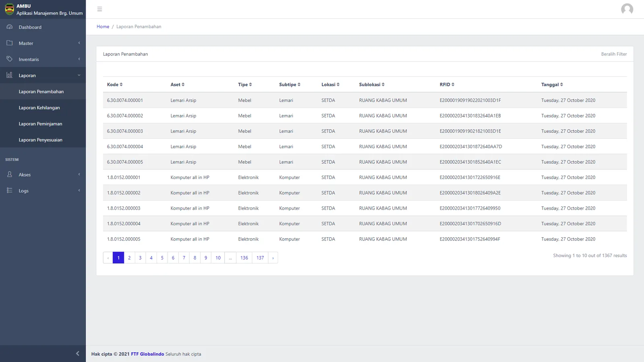Open the user avatar profile

click(x=627, y=9)
